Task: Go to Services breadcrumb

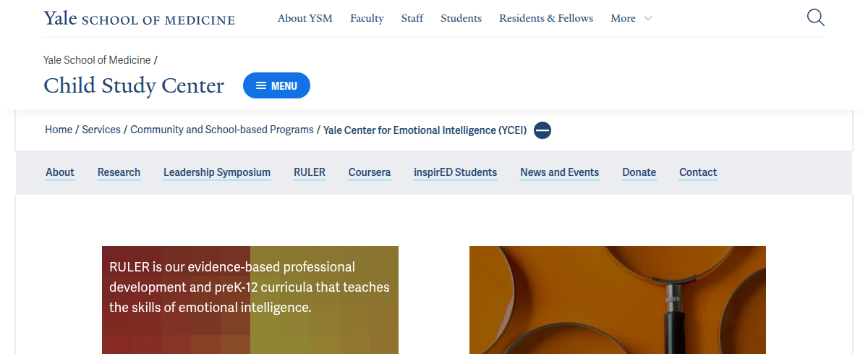Action: [101, 130]
